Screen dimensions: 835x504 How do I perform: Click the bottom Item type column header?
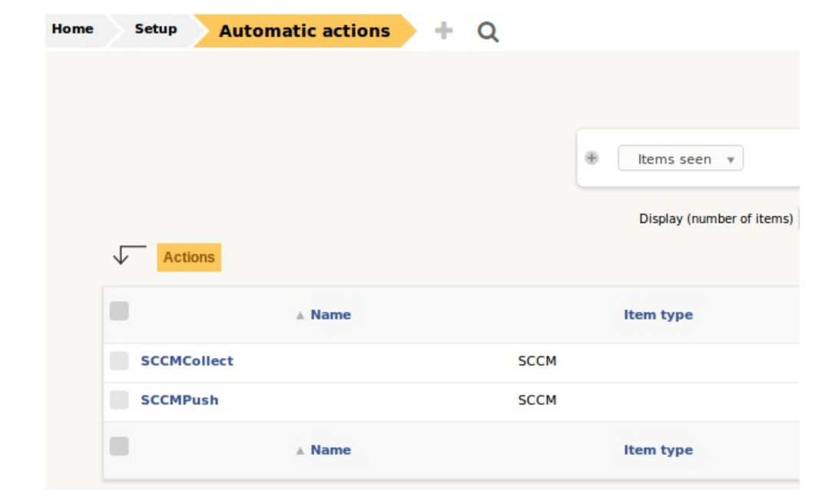tap(658, 450)
